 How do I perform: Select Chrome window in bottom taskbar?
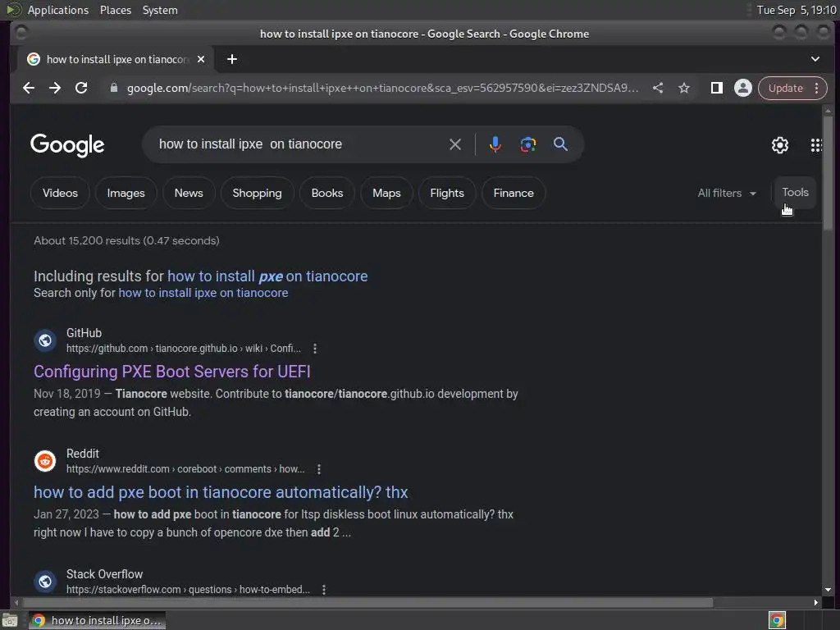pos(98,620)
